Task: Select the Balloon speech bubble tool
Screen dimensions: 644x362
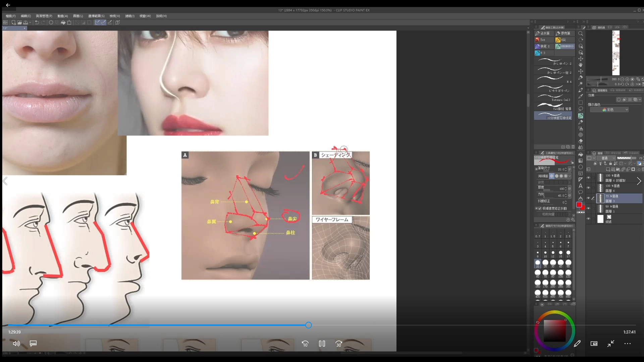Action: (x=581, y=192)
